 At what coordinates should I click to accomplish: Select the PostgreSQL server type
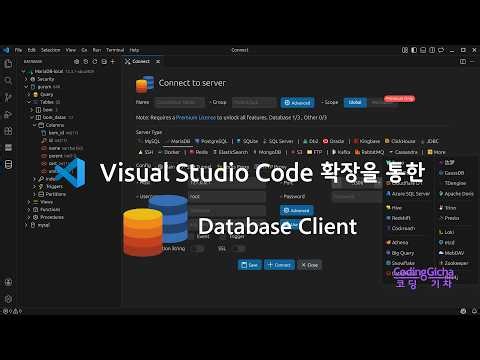pyautogui.click(x=211, y=141)
